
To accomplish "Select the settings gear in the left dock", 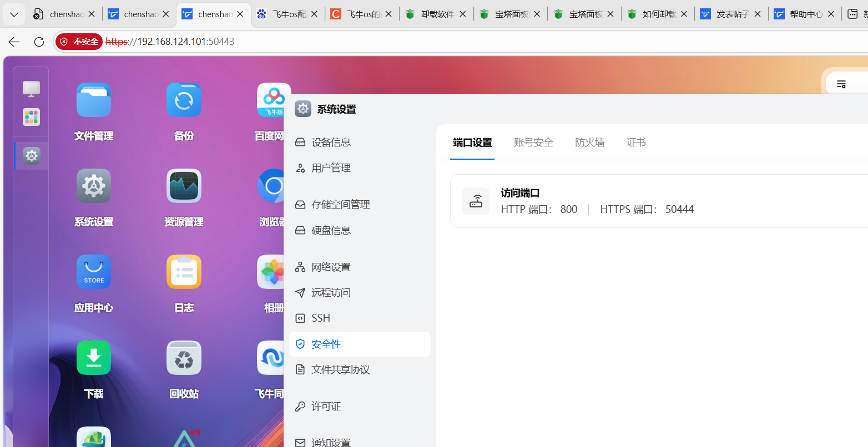I will coord(31,156).
